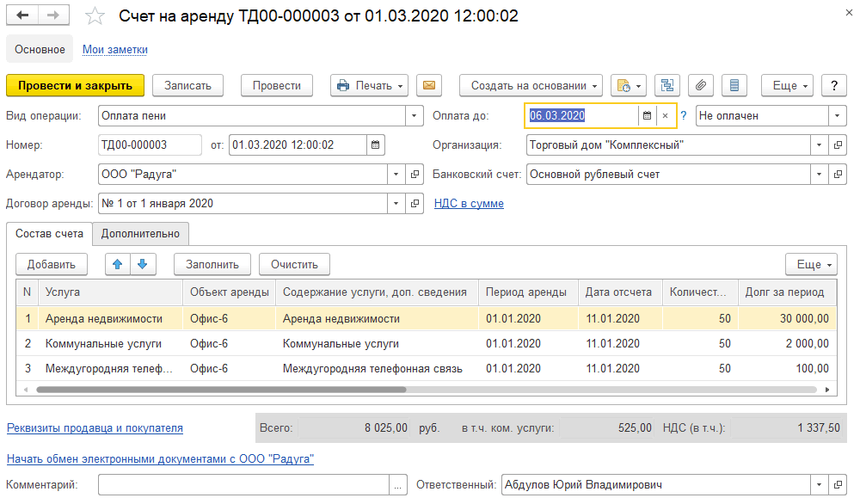Image resolution: width=860 pixels, height=504 pixels.
Task: Expand Арендатор dropdown list
Action: (396, 175)
